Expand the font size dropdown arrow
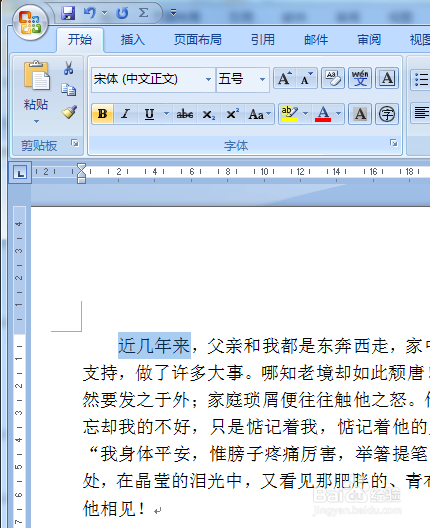 (262, 79)
